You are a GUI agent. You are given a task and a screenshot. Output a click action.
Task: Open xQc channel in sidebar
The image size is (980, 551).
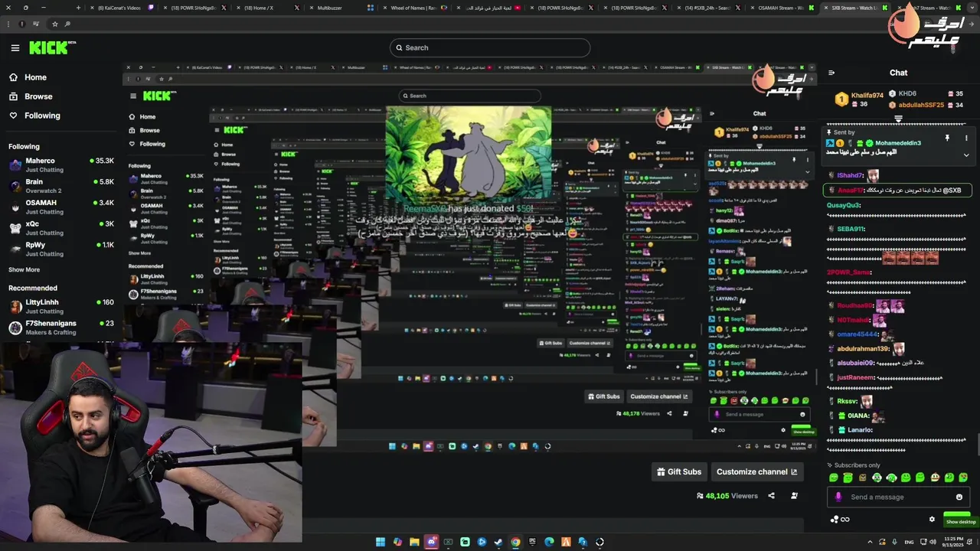(61, 227)
